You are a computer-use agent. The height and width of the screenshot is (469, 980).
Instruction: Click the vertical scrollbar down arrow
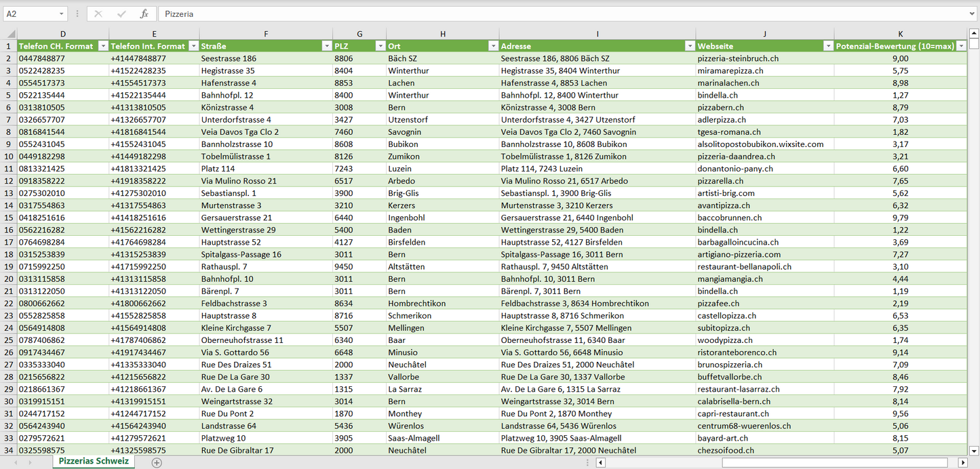pos(974,451)
